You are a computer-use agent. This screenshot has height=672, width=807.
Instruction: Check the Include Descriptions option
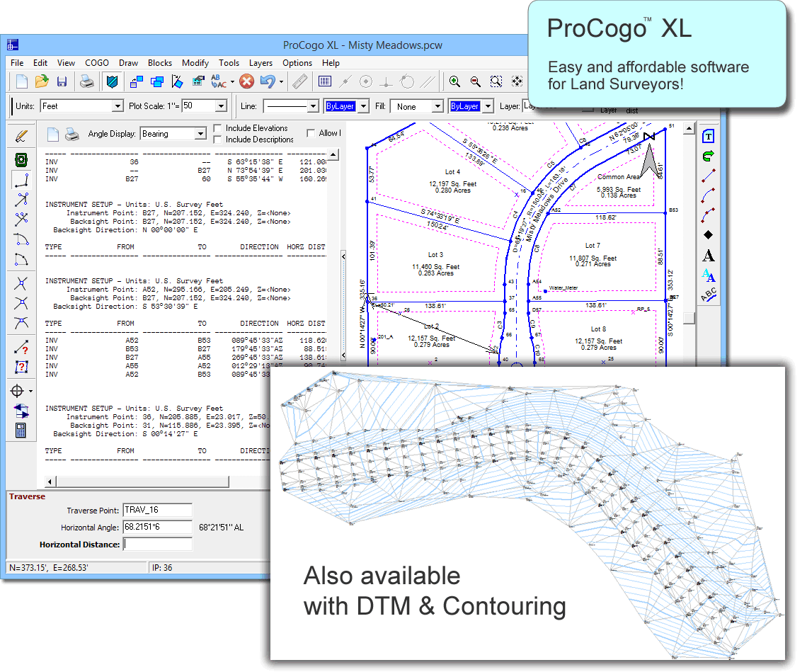tap(218, 139)
